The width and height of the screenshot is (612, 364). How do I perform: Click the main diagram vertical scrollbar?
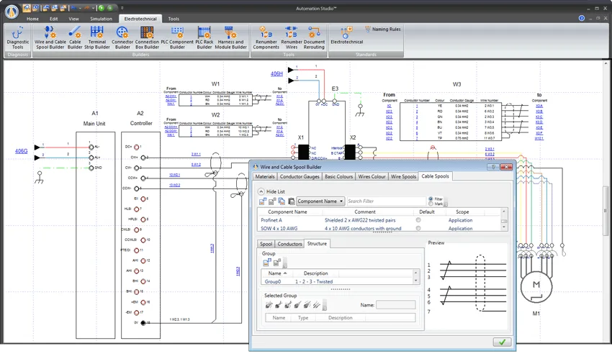point(606,211)
